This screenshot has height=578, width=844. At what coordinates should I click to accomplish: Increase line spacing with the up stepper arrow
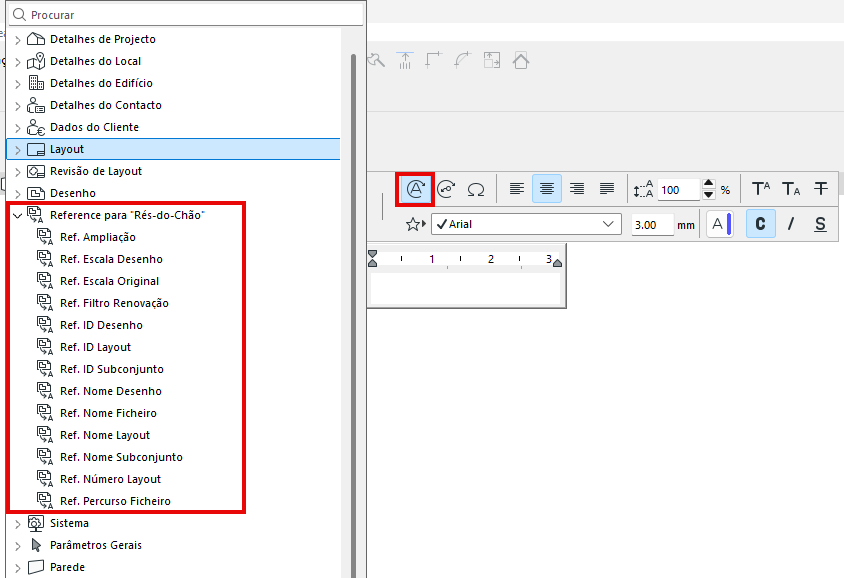click(x=709, y=184)
